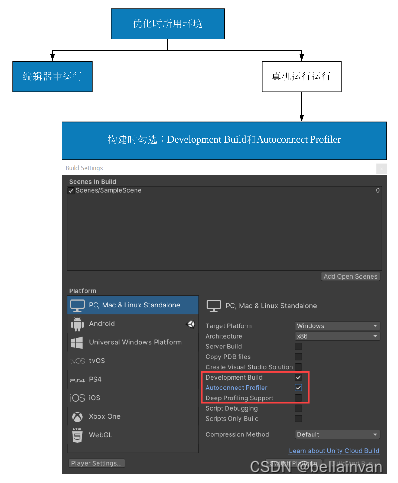Close the Build Settings window

381,169
